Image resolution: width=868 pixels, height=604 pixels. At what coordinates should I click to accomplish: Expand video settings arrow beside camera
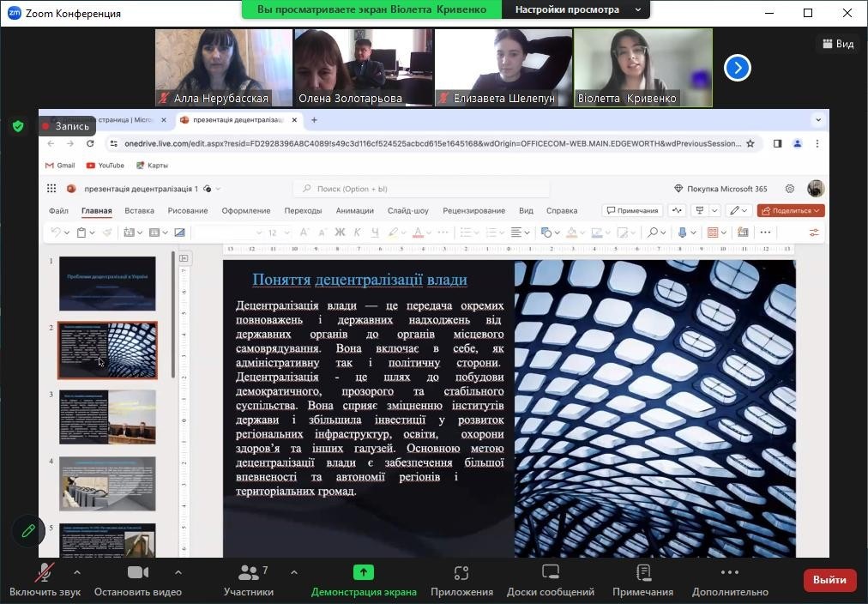[178, 572]
